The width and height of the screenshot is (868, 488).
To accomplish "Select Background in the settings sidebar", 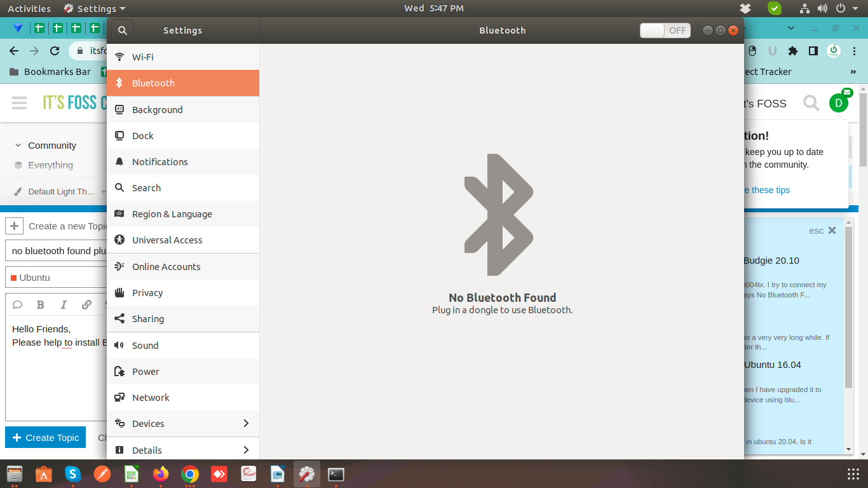I will (x=157, y=110).
